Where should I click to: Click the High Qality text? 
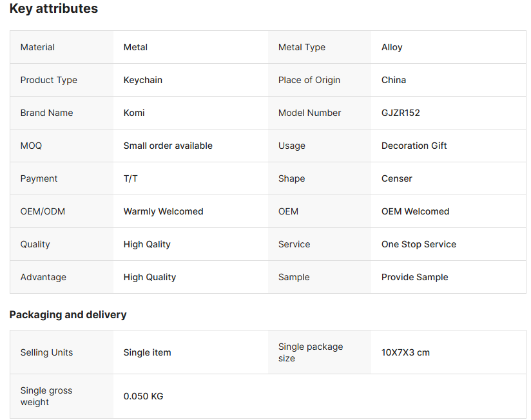147,244
